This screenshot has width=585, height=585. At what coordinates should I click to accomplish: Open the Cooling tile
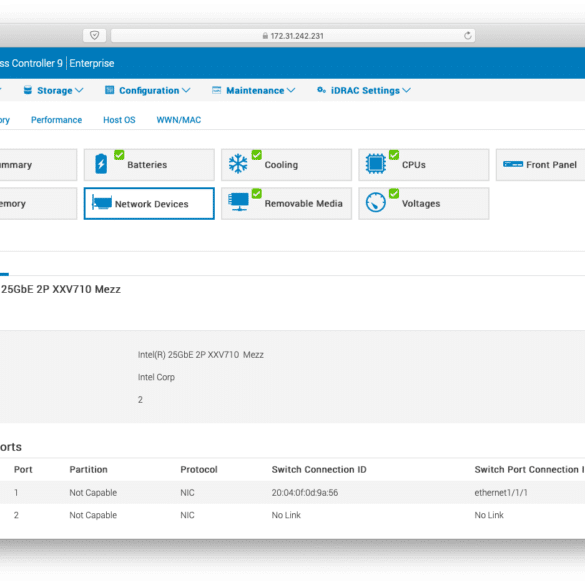[x=287, y=165]
